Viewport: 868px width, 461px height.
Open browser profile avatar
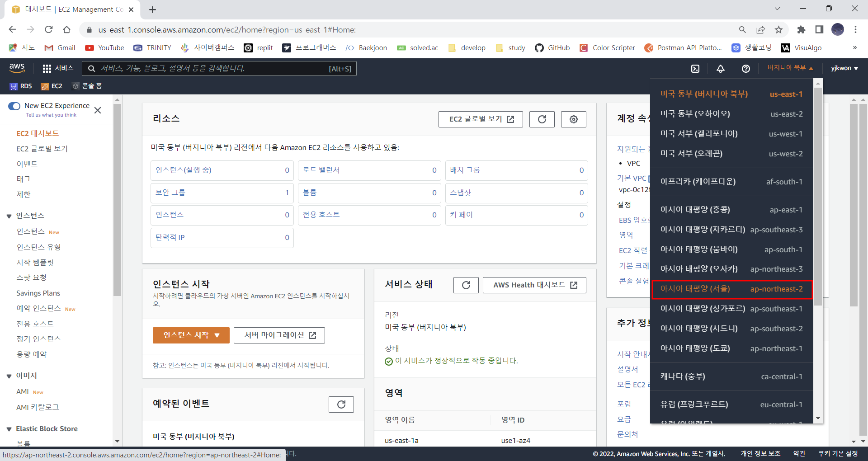(838, 29)
